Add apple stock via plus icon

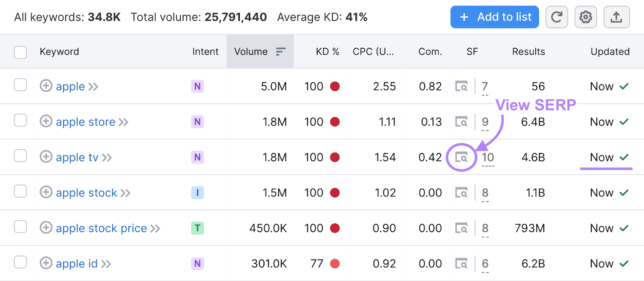[46, 192]
